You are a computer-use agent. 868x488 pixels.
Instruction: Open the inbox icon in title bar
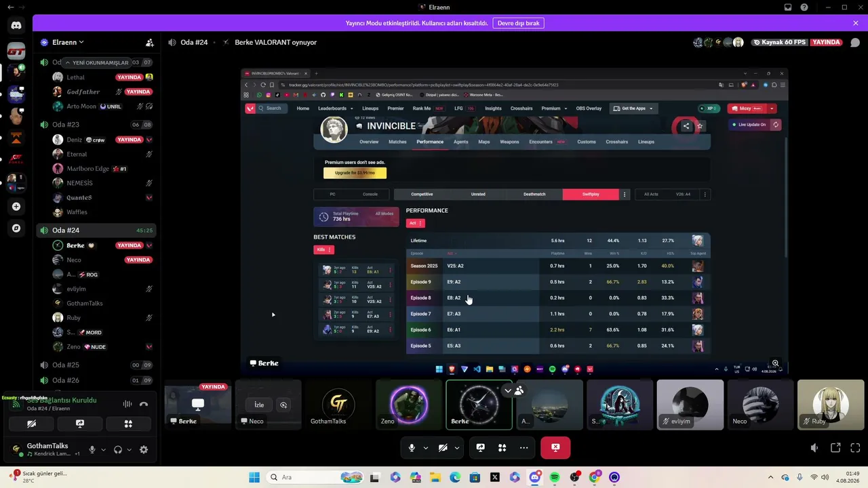[788, 7]
